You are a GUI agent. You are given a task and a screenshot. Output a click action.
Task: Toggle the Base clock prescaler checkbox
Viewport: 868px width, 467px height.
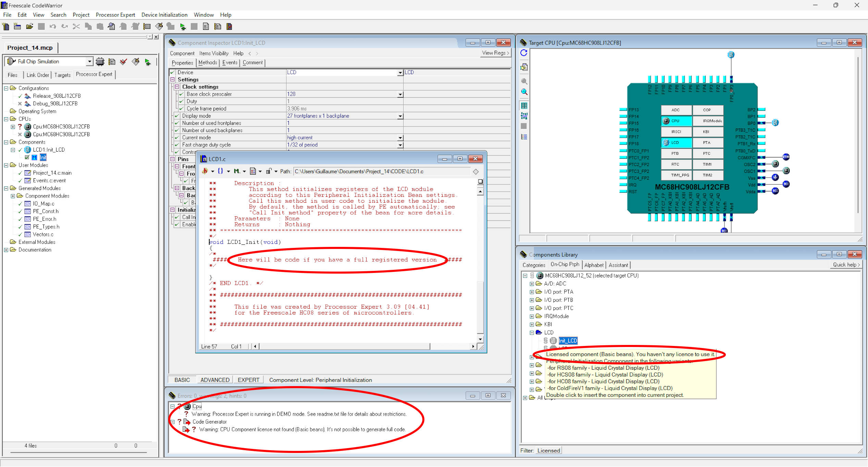(182, 94)
